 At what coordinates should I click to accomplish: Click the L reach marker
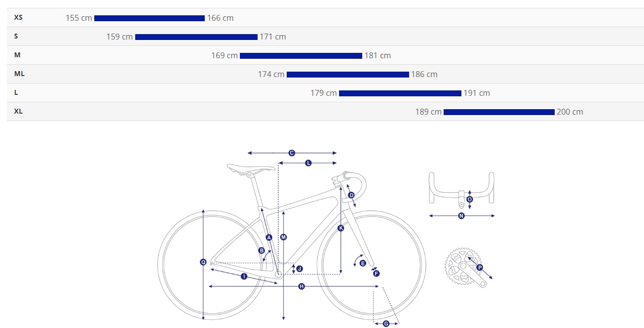(x=308, y=163)
